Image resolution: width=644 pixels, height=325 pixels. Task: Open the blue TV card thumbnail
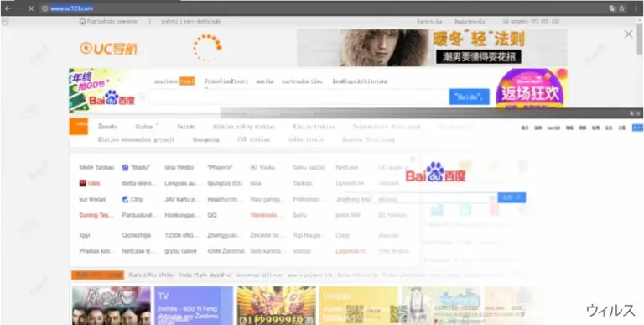tap(194, 306)
